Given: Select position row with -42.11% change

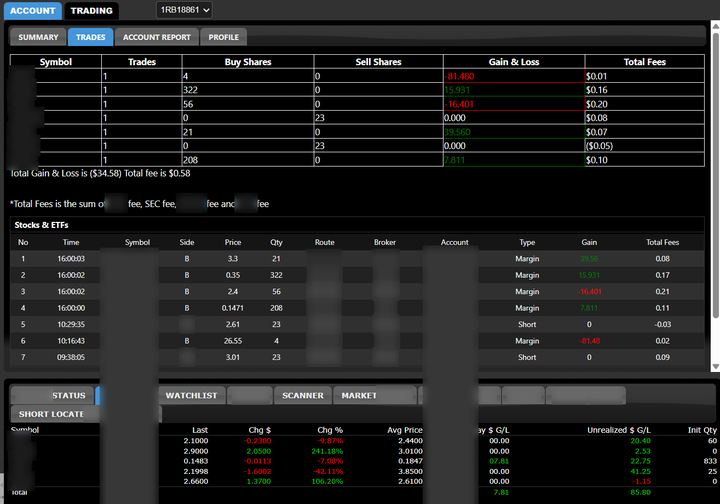Looking at the screenshot, I should 363,471.
